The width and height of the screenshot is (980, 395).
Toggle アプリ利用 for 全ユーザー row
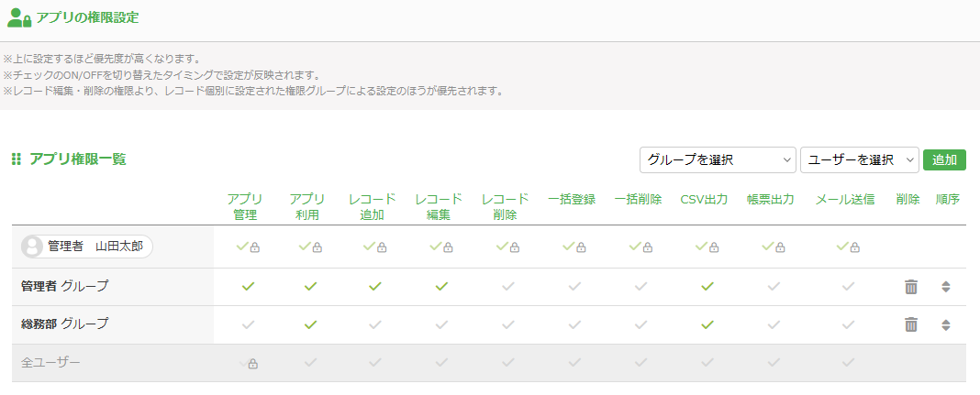pos(311,362)
